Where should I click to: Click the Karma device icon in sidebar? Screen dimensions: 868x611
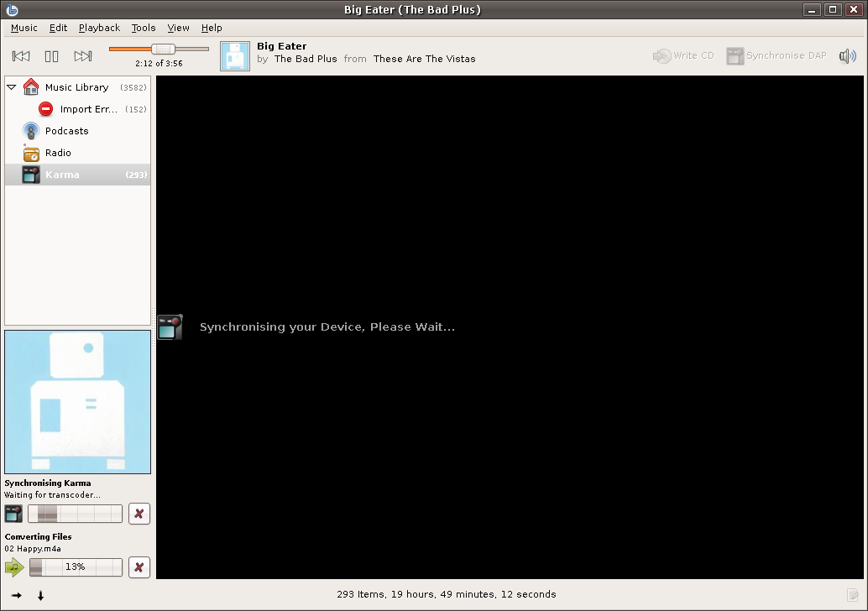31,175
